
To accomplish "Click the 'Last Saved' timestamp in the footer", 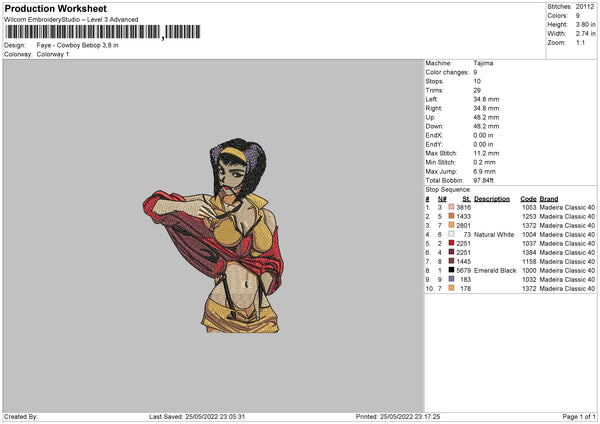I will tap(197, 417).
